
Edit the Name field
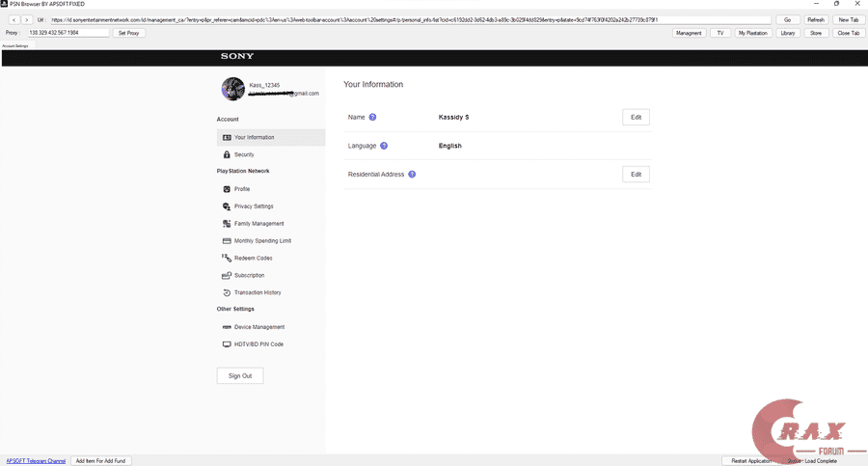637,117
